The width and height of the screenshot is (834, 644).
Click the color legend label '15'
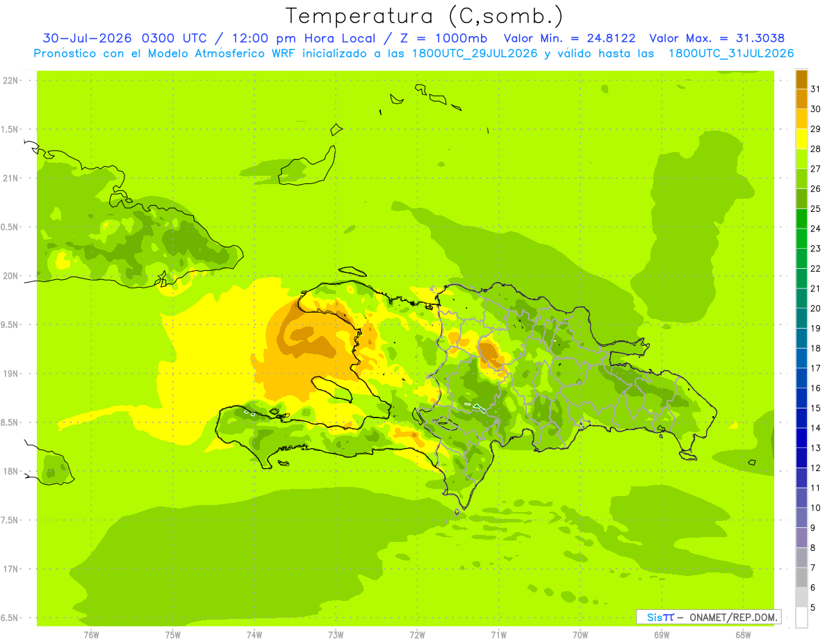(x=815, y=408)
